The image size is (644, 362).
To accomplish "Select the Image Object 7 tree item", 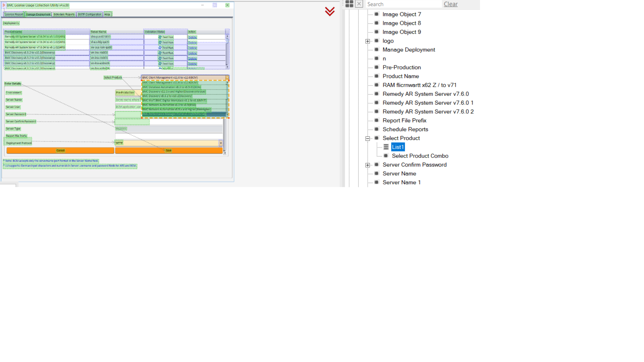I will [x=401, y=14].
